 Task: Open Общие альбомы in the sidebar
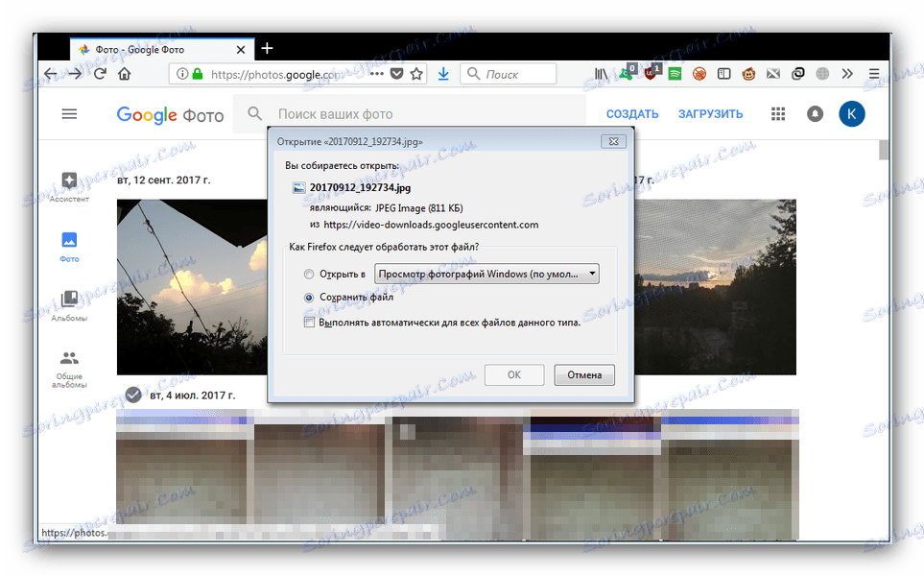pos(69,369)
